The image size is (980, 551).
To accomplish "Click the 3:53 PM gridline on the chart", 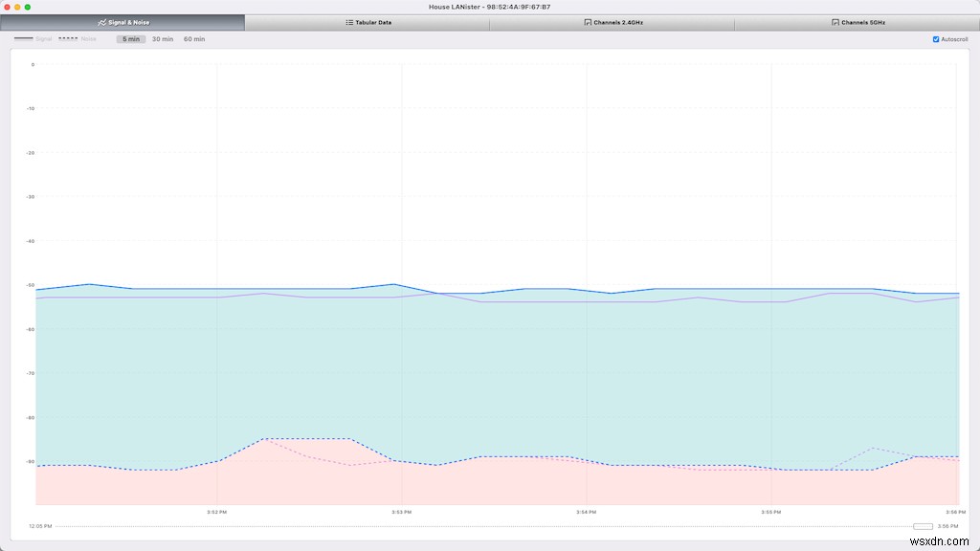I will click(402, 287).
